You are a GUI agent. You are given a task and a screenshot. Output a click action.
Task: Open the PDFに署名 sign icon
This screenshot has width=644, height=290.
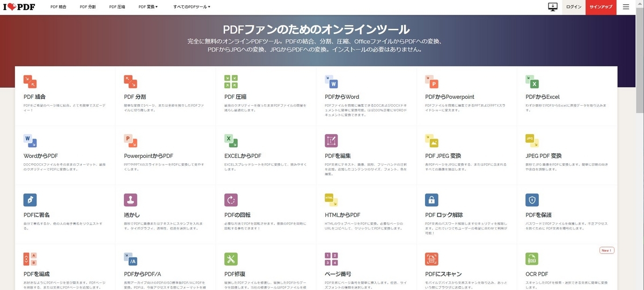[30, 200]
